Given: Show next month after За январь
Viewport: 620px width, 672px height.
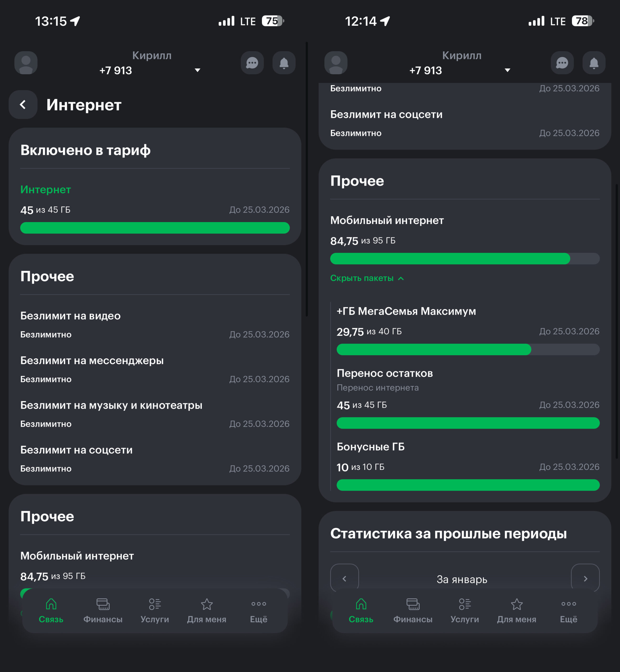Looking at the screenshot, I should point(585,579).
